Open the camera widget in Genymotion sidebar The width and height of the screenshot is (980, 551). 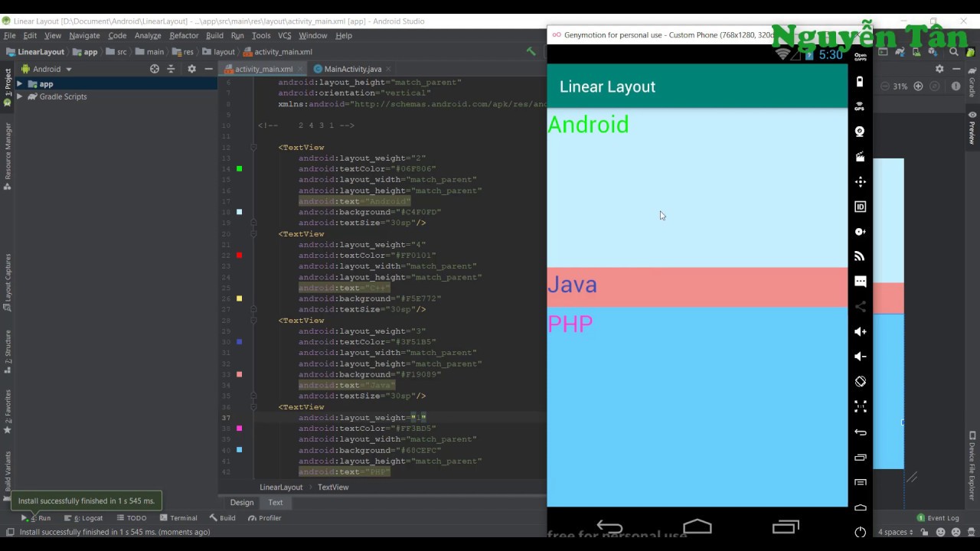pyautogui.click(x=860, y=132)
